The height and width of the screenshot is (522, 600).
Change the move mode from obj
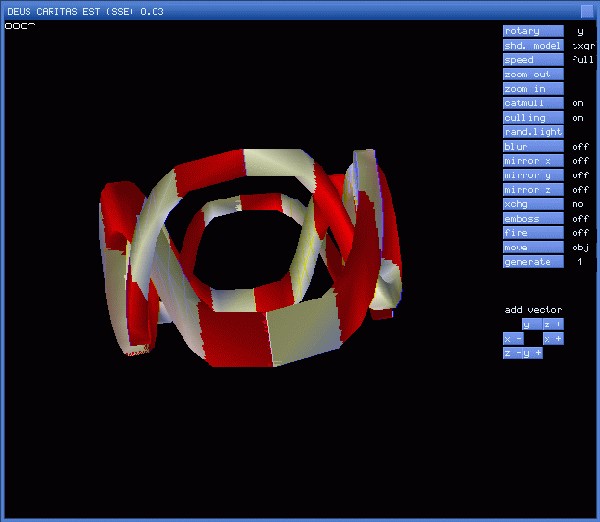(x=533, y=247)
